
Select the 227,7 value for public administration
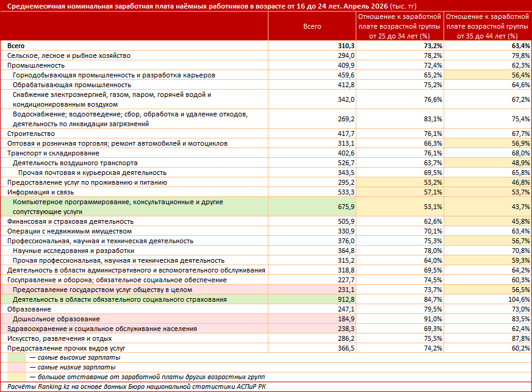pos(346,280)
